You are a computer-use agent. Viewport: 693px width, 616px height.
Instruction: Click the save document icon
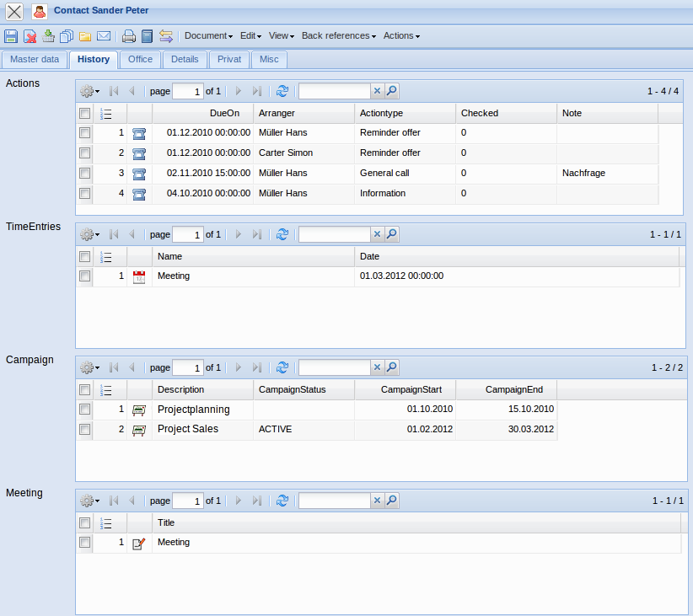11,36
